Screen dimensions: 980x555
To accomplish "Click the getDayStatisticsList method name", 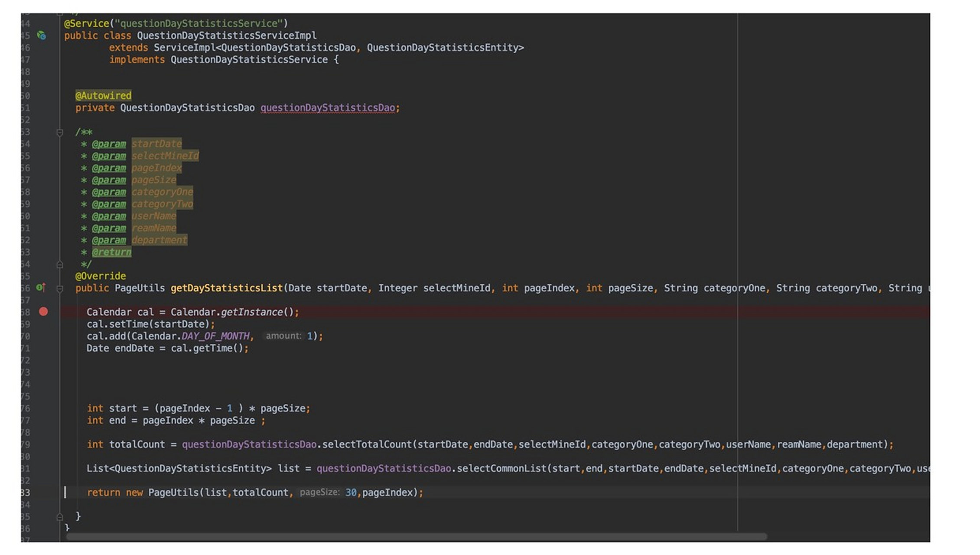I will 226,288.
